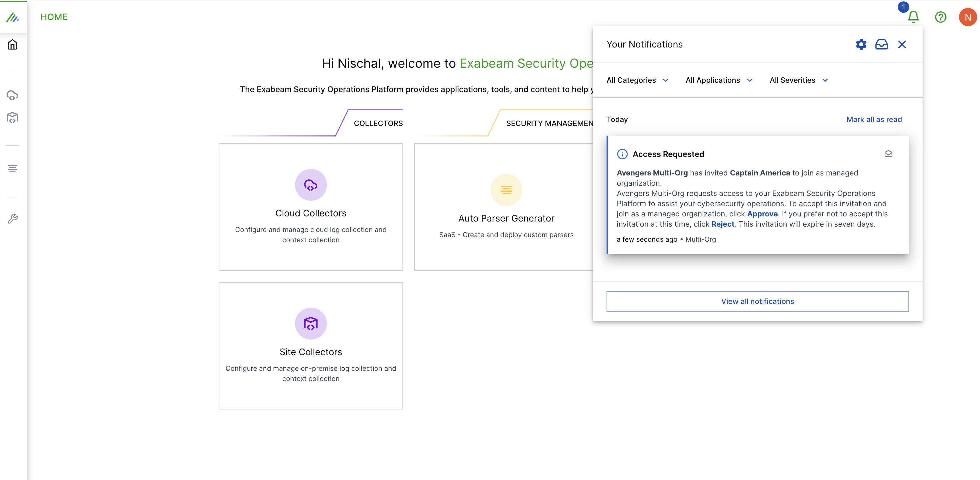Viewport: 980px width, 480px height.
Task: Click the HOME breadcrumb title
Action: pos(54,17)
